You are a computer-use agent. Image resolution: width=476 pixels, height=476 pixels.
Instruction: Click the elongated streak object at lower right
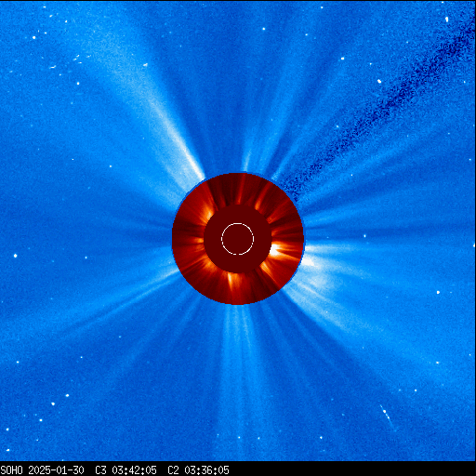[x=386, y=415]
